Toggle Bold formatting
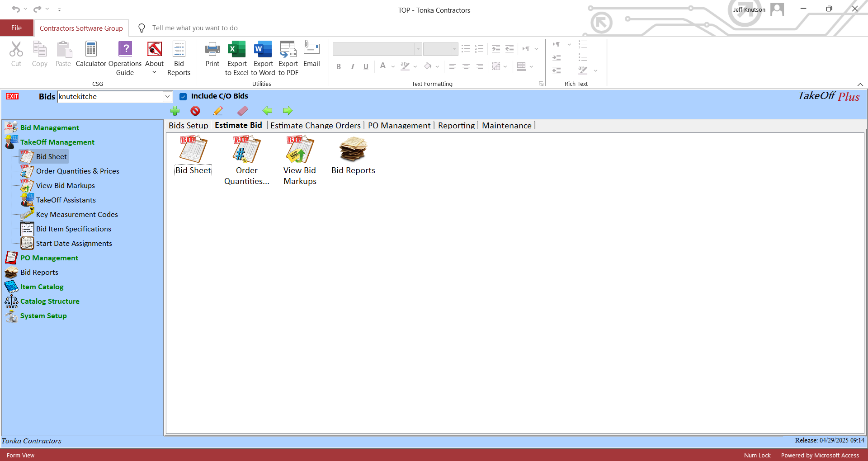 (339, 66)
